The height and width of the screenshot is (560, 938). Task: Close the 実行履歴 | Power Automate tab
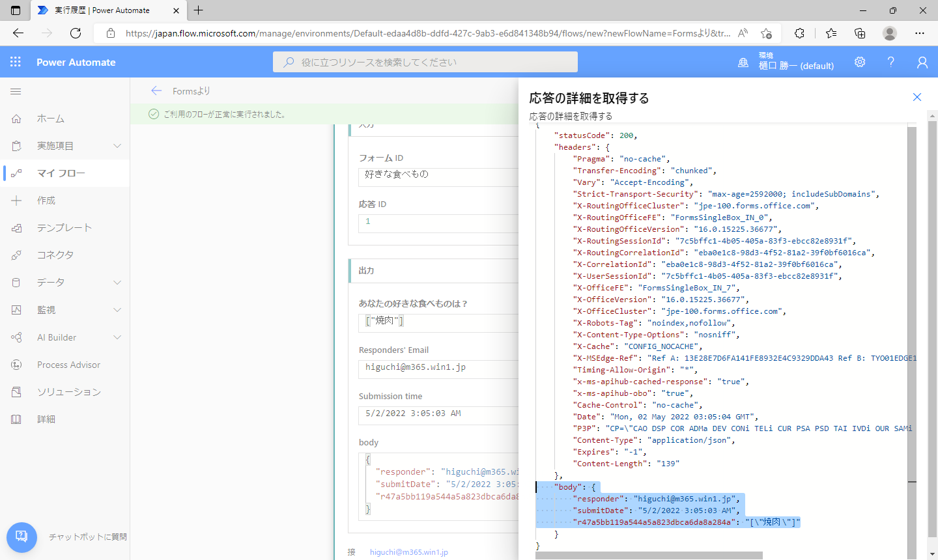(x=176, y=10)
